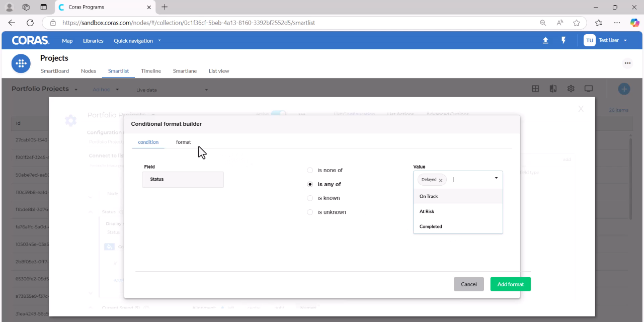Open the tab actions menu icon
Screen dimensions: 644x322
(43, 7)
